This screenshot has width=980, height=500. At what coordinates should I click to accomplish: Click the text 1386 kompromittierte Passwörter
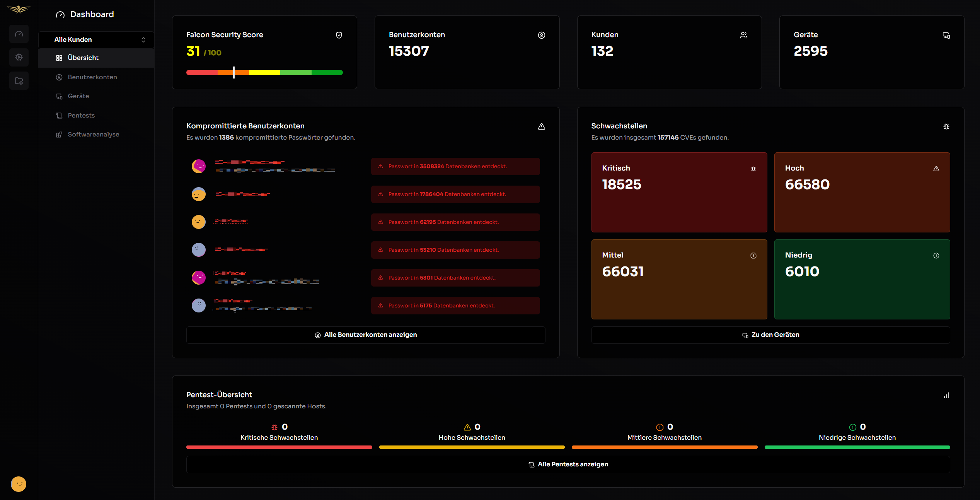pyautogui.click(x=271, y=138)
